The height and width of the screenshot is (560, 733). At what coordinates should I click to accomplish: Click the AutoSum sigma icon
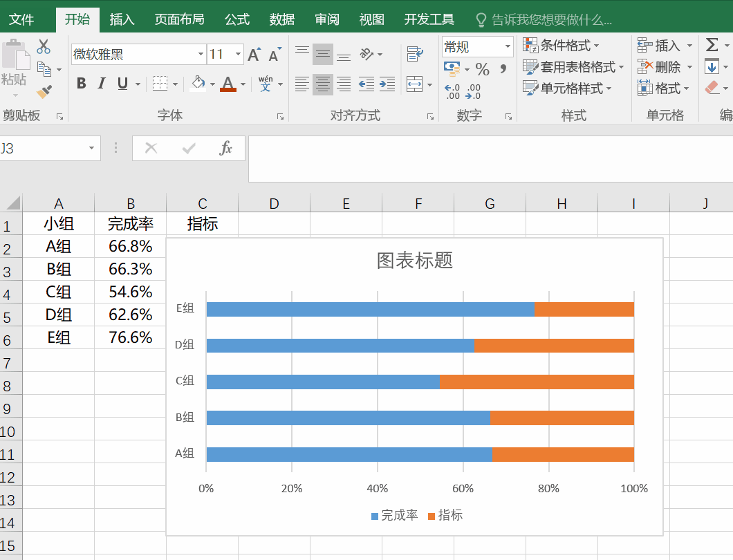point(712,45)
